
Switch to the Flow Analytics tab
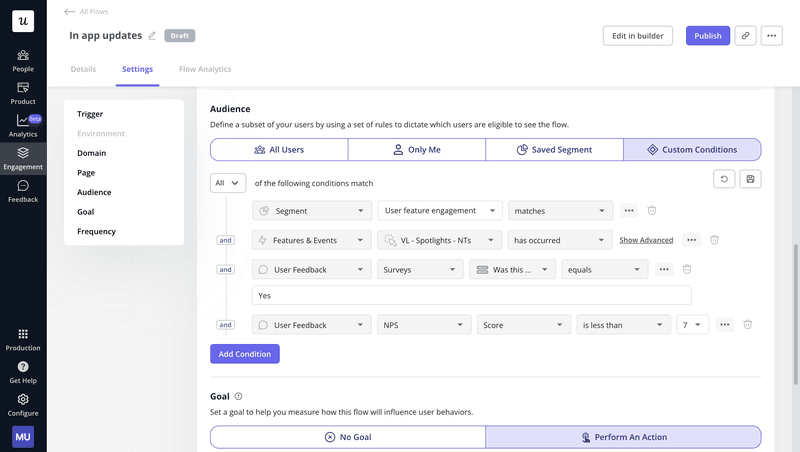click(205, 69)
